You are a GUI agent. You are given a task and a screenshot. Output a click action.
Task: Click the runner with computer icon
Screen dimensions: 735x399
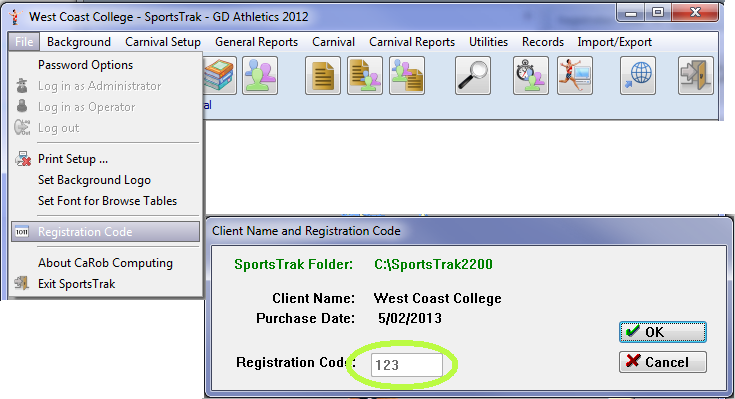pos(575,75)
